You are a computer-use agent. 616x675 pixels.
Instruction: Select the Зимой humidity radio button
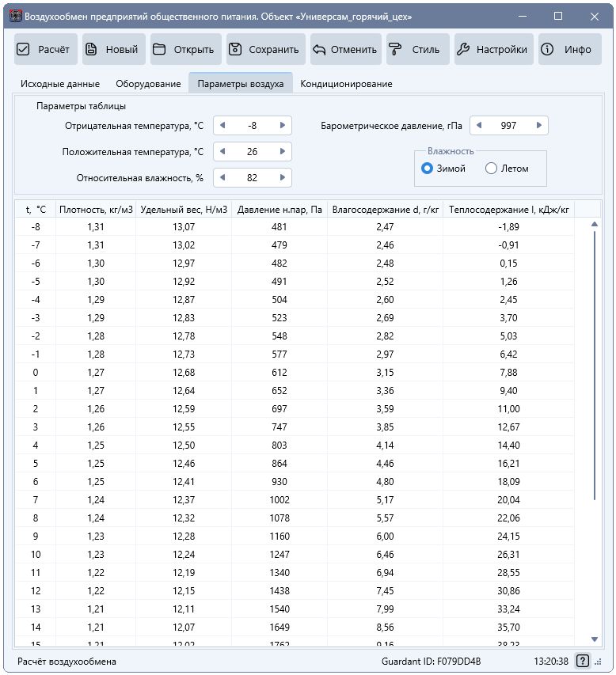tap(428, 169)
